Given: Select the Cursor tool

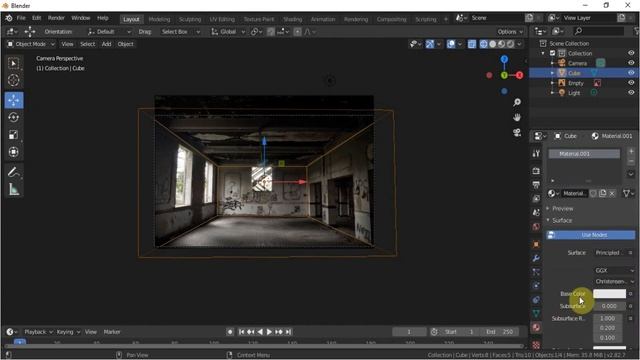Looking at the screenshot, I should 13,80.
